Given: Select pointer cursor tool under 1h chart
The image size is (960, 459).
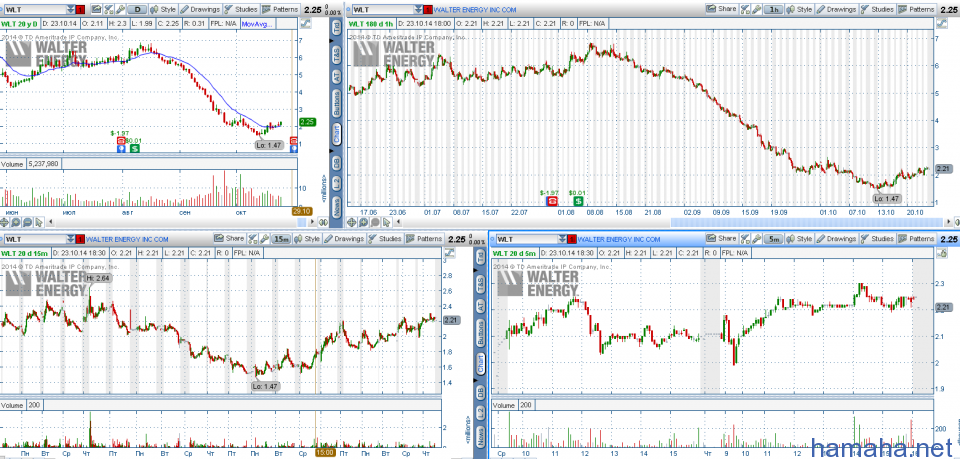Looking at the screenshot, I should pyautogui.click(x=386, y=222).
